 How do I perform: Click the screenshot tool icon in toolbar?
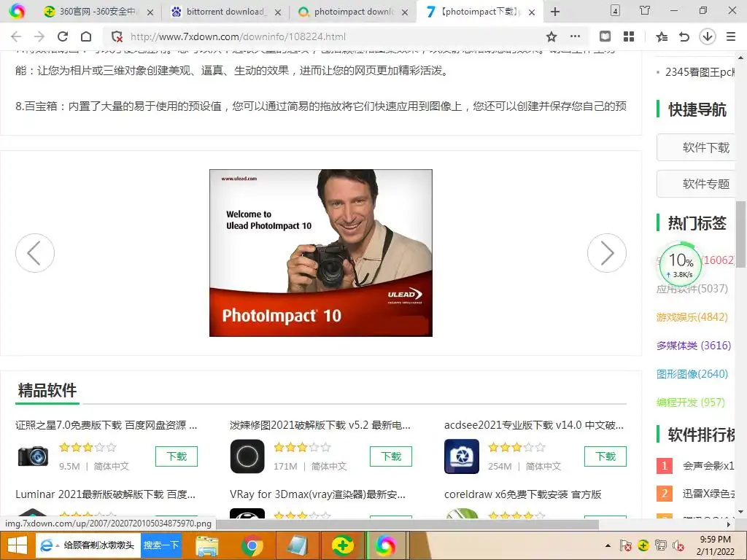(605, 36)
